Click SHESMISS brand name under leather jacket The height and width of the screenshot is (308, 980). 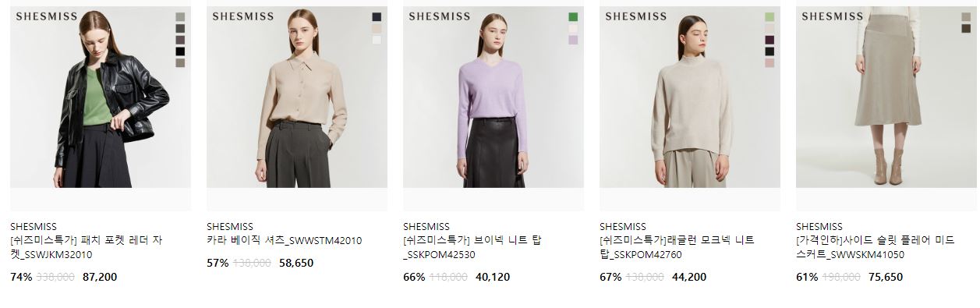[34, 227]
